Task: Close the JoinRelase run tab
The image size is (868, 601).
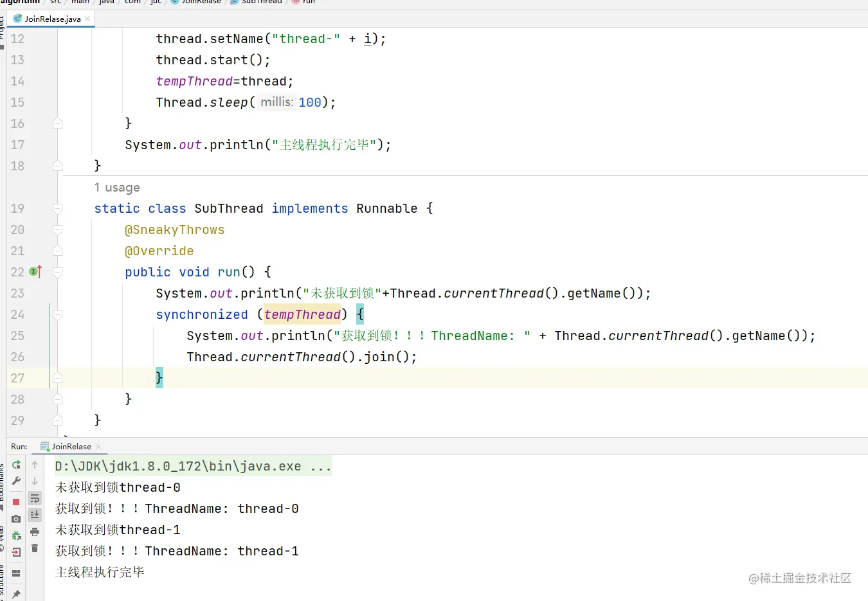Action: pos(98,446)
